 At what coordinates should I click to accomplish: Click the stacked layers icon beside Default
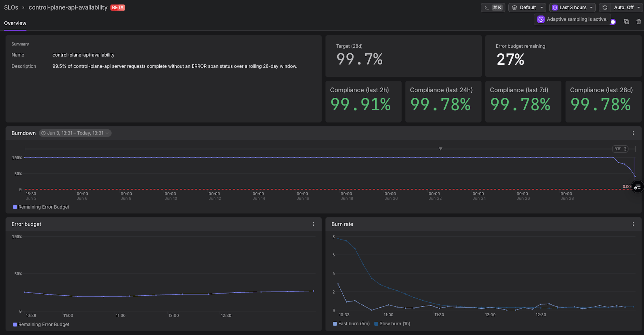coord(514,8)
